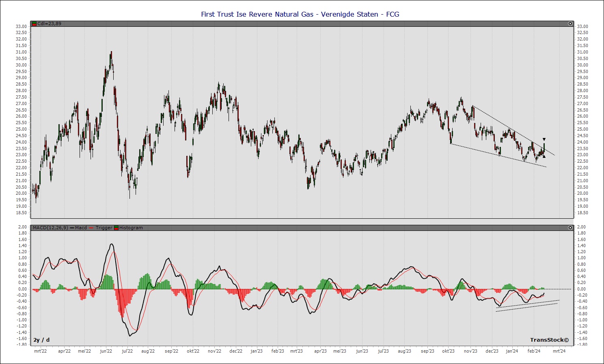
Task: Click the Cdl=23,89 price label
Action: pyautogui.click(x=49, y=24)
